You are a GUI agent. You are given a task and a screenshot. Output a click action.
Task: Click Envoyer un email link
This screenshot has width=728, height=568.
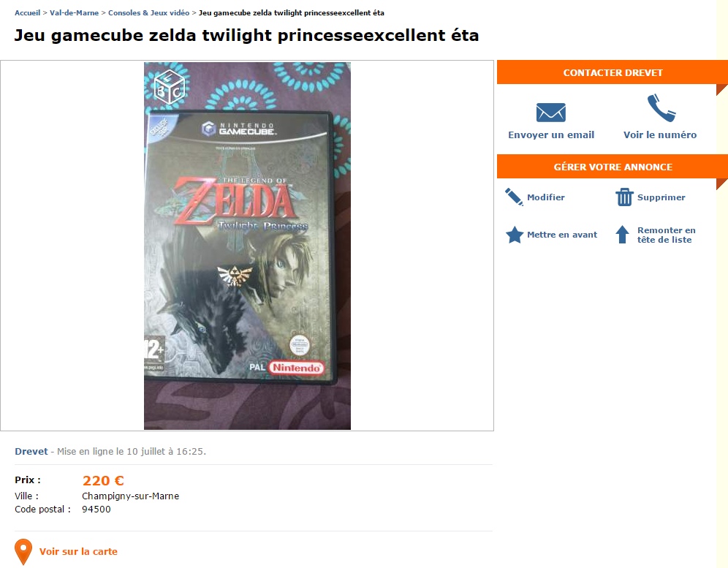point(551,135)
